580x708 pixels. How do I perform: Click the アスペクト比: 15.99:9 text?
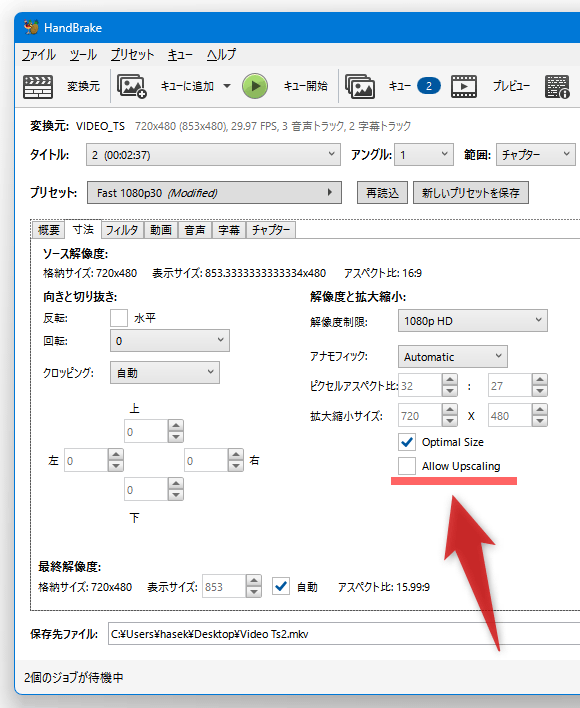pyautogui.click(x=384, y=587)
